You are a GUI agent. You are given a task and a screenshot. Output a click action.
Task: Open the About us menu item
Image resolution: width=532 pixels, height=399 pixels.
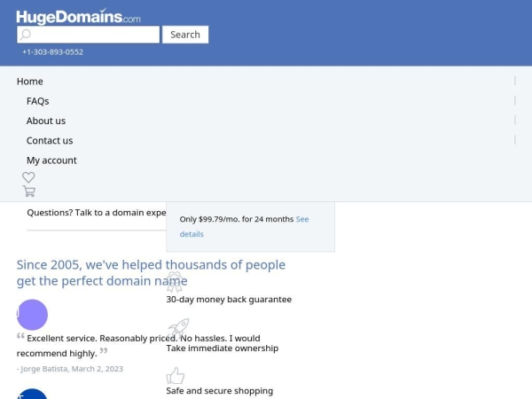click(46, 121)
